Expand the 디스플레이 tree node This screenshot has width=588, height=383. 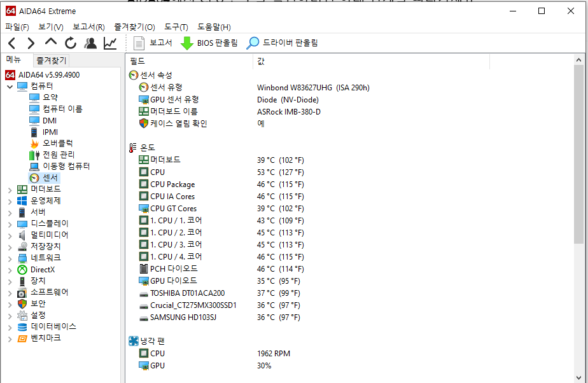10,225
